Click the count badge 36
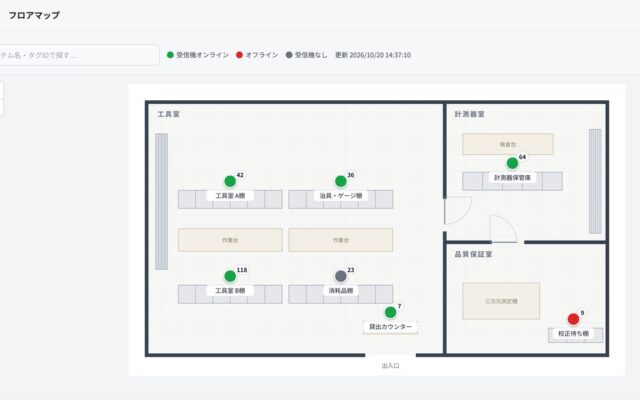The image size is (640, 400). click(351, 175)
